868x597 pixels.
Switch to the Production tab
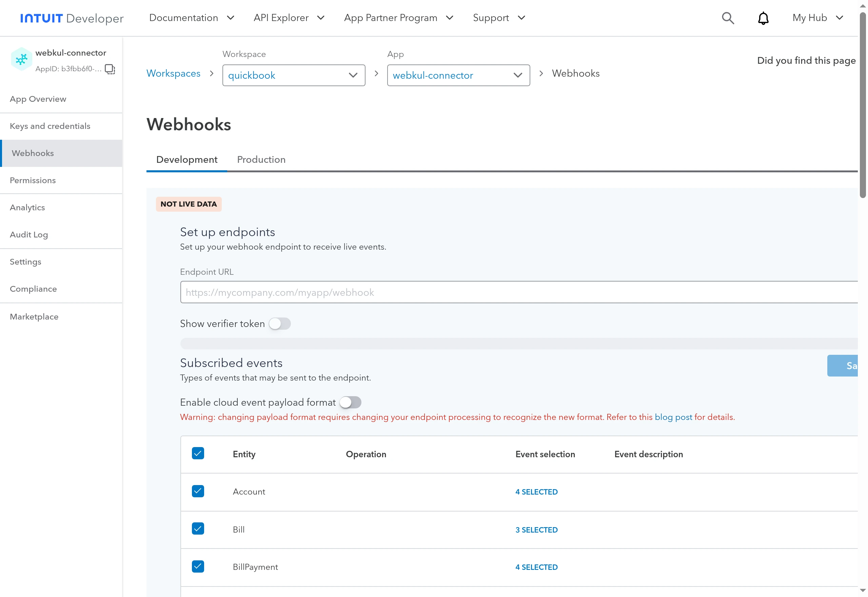(x=261, y=160)
